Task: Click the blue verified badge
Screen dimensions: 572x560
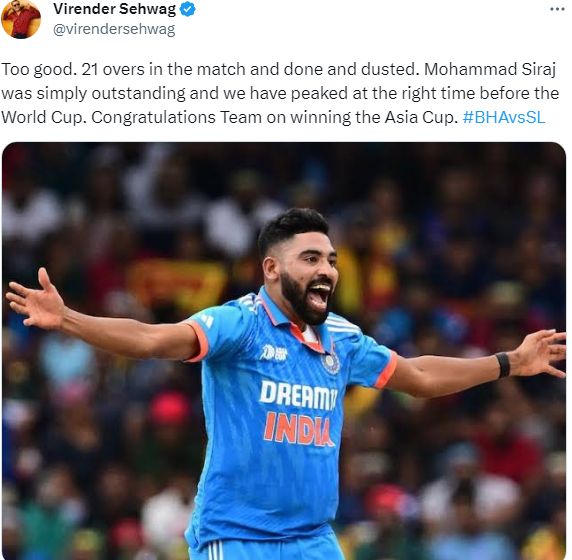Action: [188, 9]
